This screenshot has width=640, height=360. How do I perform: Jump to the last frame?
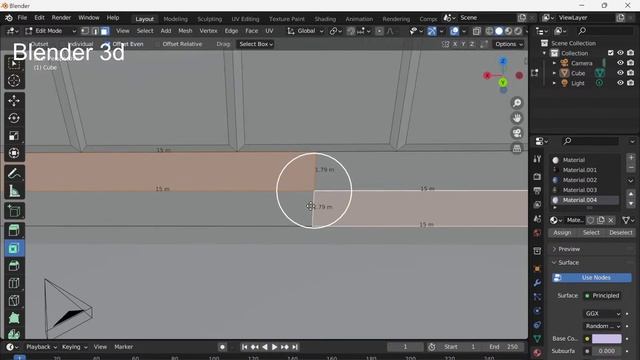[x=295, y=347]
